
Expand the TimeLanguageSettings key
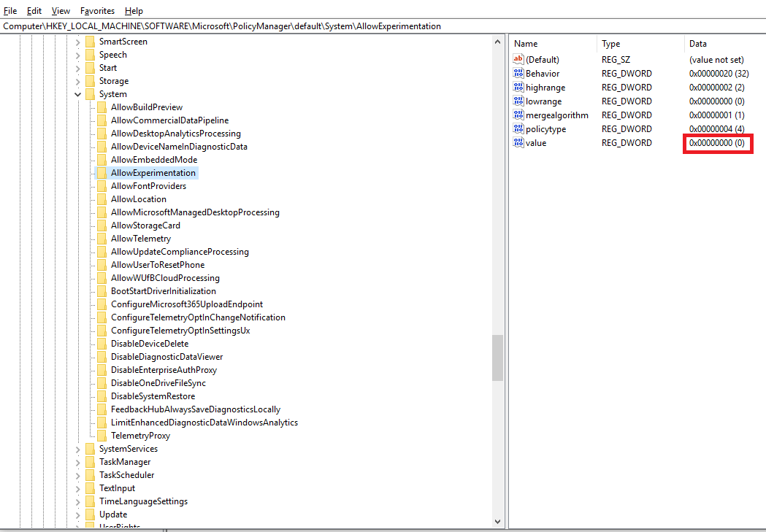pyautogui.click(x=77, y=502)
